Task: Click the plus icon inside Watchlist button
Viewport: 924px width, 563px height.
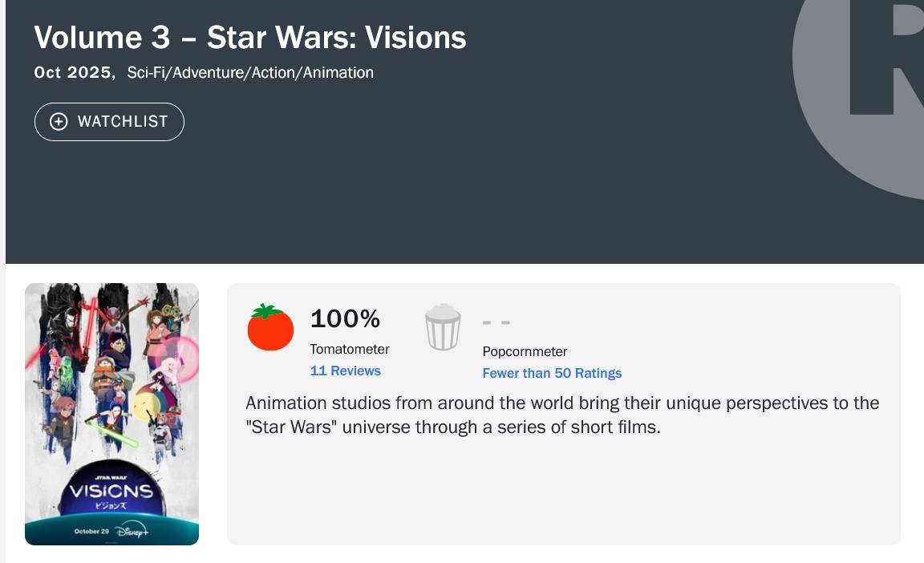Action: pos(59,122)
